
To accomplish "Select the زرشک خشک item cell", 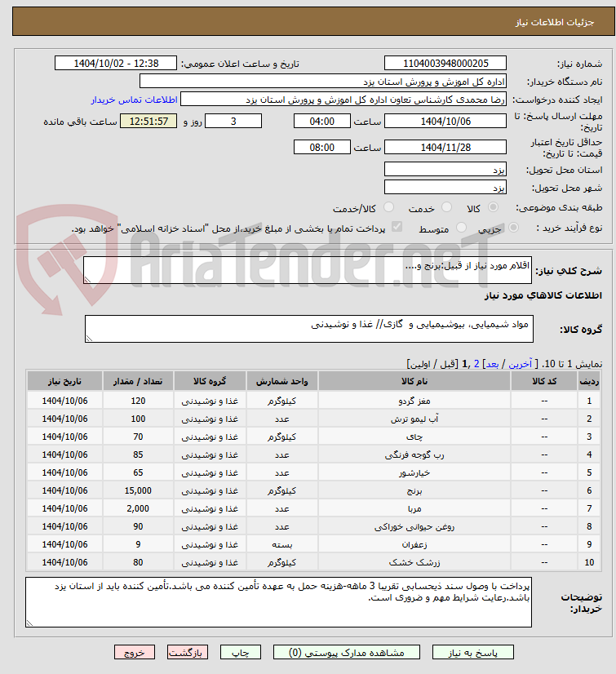I will 414,562.
